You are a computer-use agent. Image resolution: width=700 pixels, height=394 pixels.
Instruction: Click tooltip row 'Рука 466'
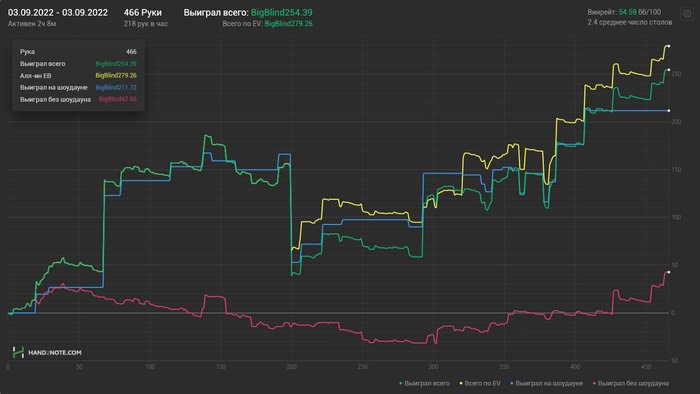78,52
